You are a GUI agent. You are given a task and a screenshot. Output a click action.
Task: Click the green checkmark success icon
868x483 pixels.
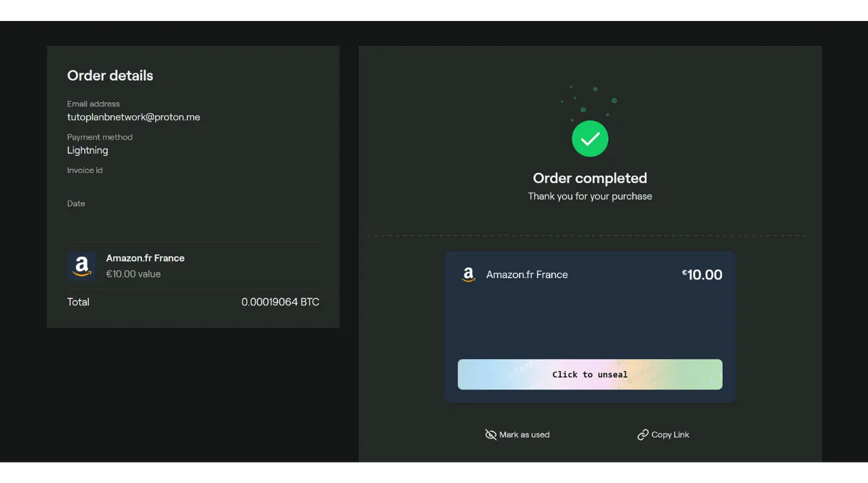click(590, 138)
